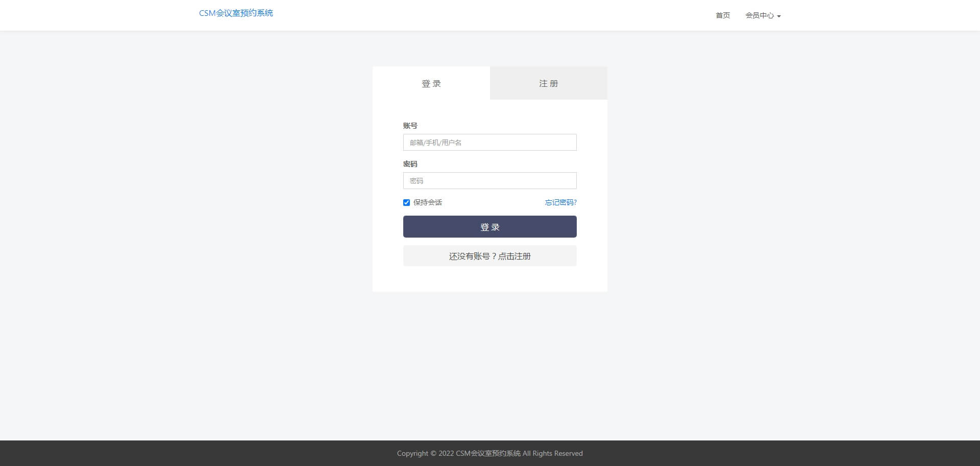Open the 会员中心 dropdown menu
Screen dimensions: 980x466
point(760,15)
